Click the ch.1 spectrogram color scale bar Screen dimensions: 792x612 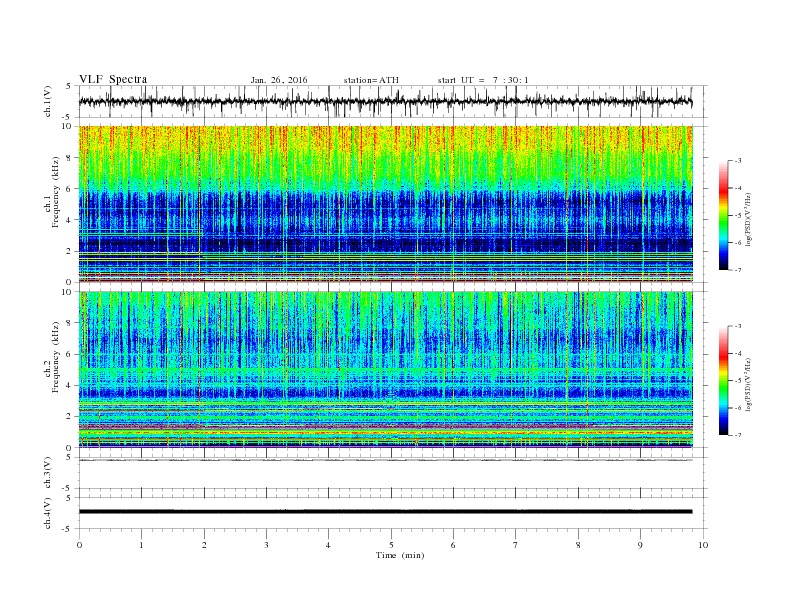point(723,216)
